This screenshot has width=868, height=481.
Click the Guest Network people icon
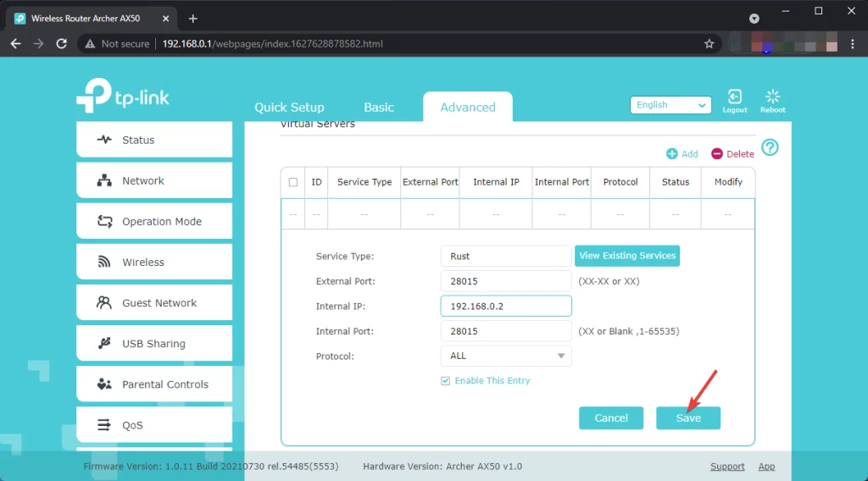104,302
